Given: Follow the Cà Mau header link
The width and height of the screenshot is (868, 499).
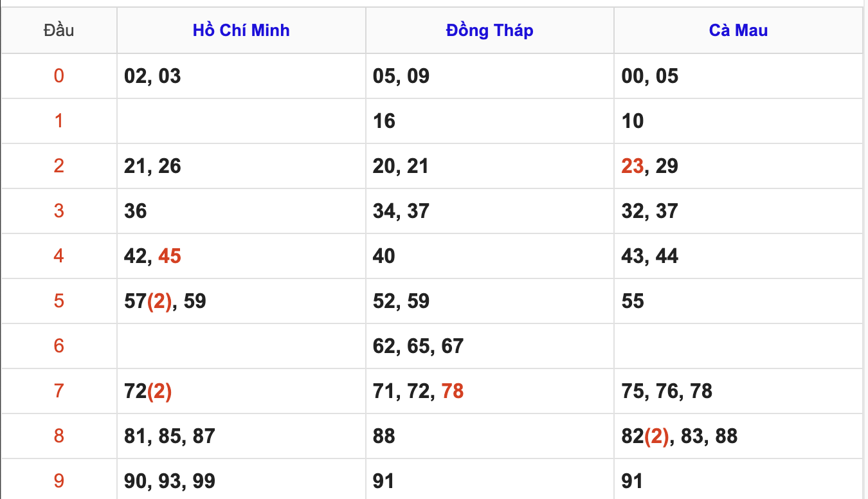Looking at the screenshot, I should tap(738, 30).
